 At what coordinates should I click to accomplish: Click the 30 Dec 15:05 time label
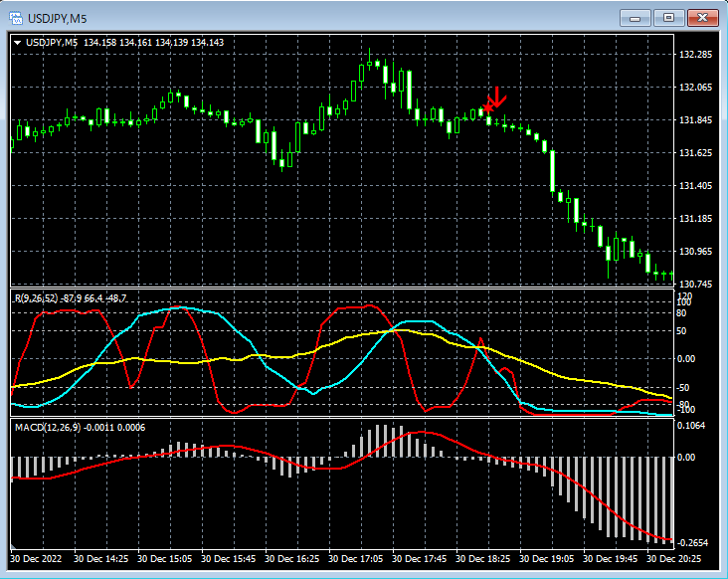tap(164, 558)
